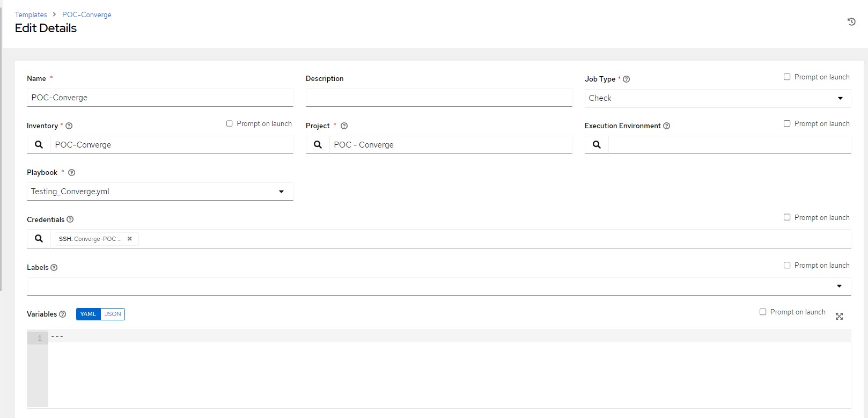868x418 pixels.
Task: Open the Inventory lookup search icon
Action: (x=39, y=145)
